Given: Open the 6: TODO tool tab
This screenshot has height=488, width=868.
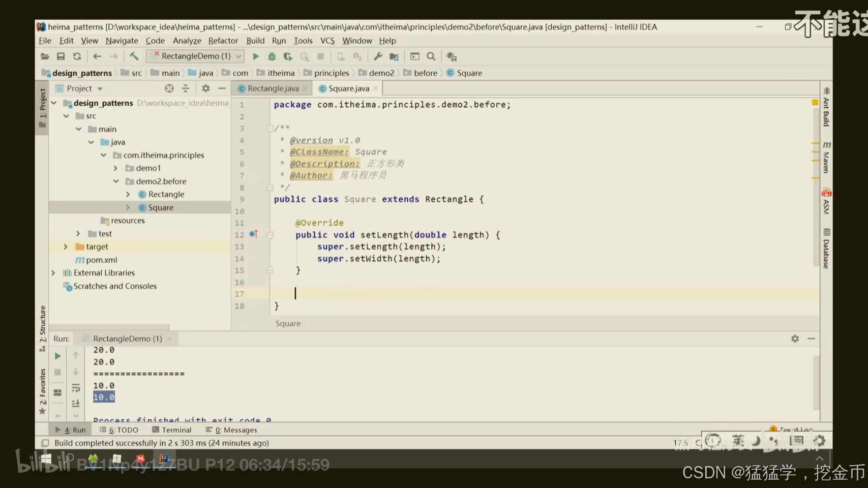Looking at the screenshot, I should (119, 430).
